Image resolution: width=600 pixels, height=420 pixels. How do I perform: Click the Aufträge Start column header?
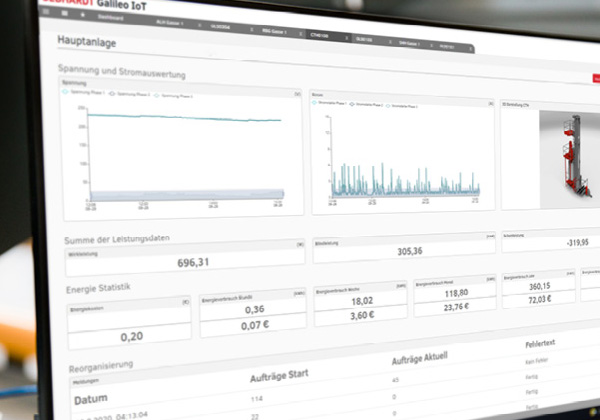click(287, 376)
